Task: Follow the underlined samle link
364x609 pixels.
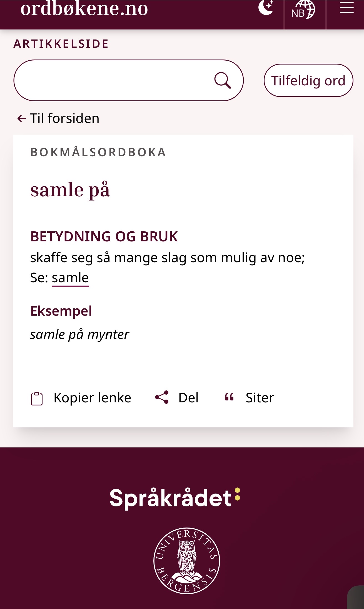Action: pyautogui.click(x=70, y=278)
